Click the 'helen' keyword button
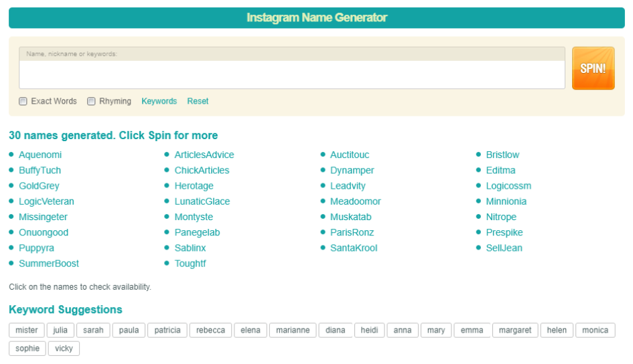This screenshot has width=633, height=364. pos(557,330)
